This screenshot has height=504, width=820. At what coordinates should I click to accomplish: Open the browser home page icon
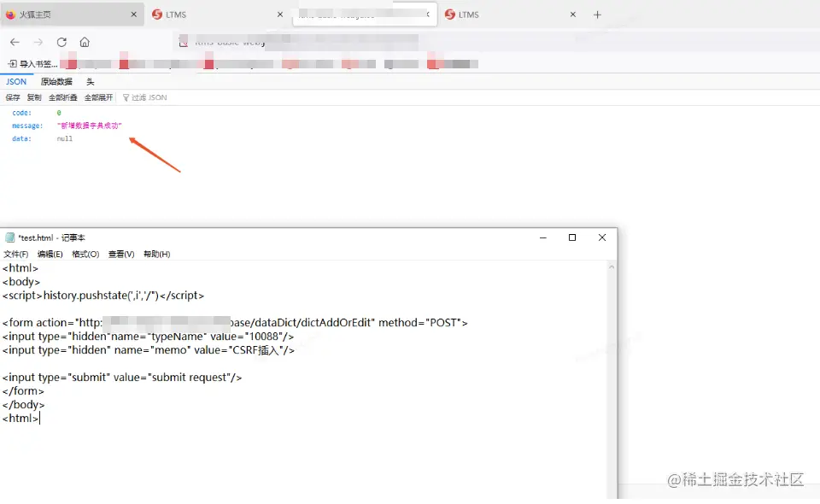click(x=85, y=43)
